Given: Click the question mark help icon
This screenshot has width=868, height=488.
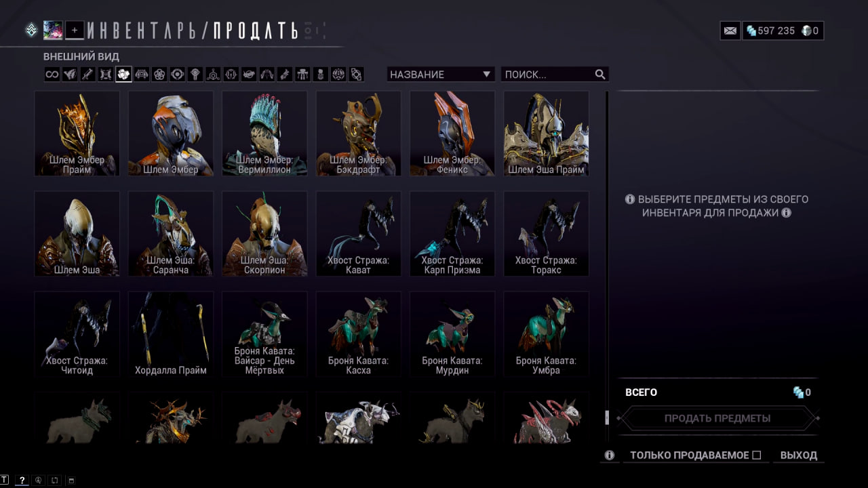Looking at the screenshot, I should click(x=22, y=480).
